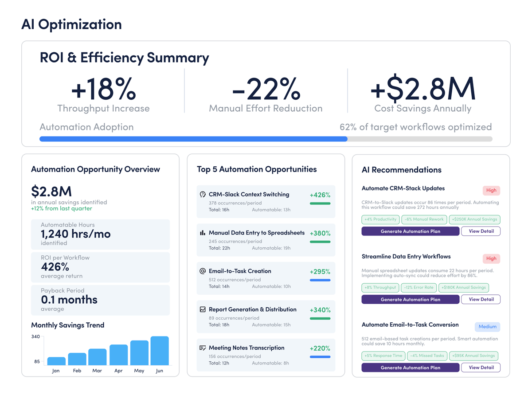Open the Automatable Hours 1,240 hrs/mo card
532x399 pixels.
tap(100, 234)
